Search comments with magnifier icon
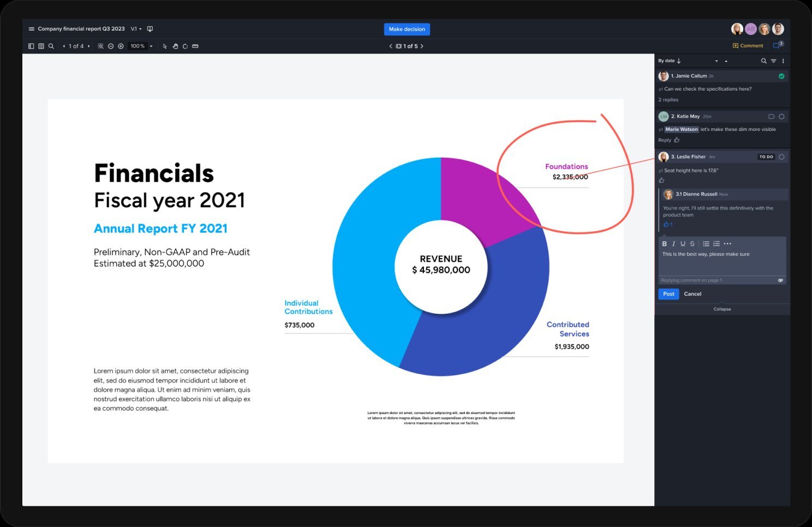This screenshot has height=527, width=812. tap(763, 61)
